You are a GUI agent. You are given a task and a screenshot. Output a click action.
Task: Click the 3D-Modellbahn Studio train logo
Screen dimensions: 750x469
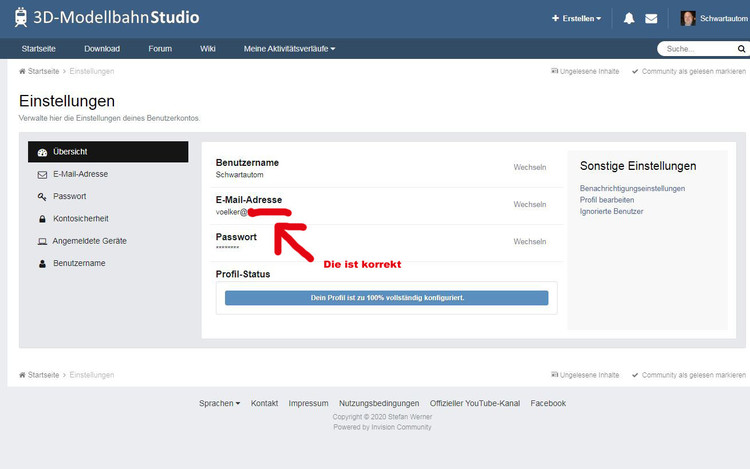pyautogui.click(x=21, y=17)
